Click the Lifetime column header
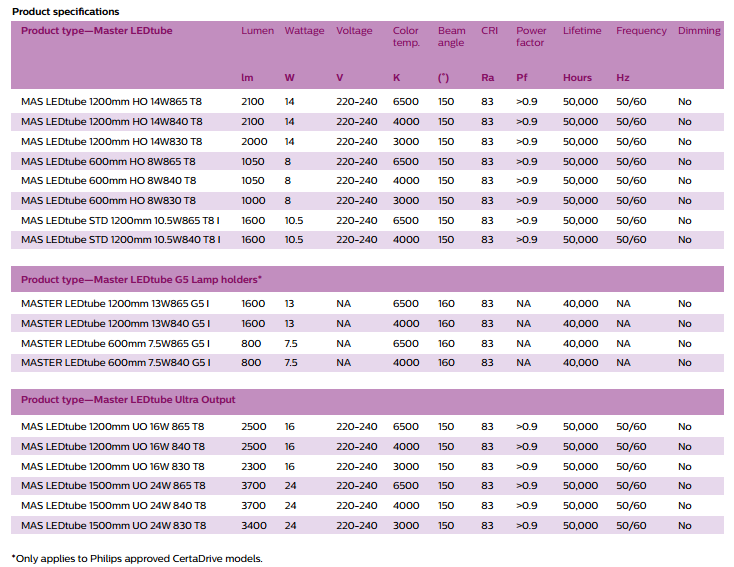The height and width of the screenshot is (567, 734). (x=582, y=31)
